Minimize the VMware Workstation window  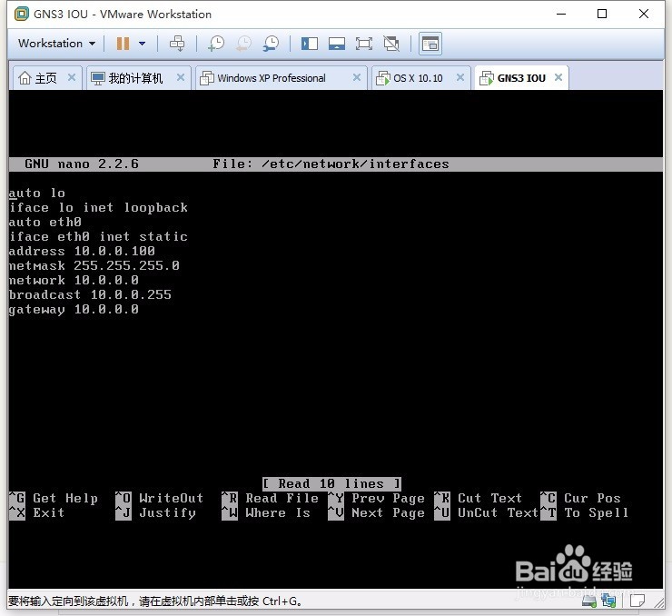tap(561, 15)
